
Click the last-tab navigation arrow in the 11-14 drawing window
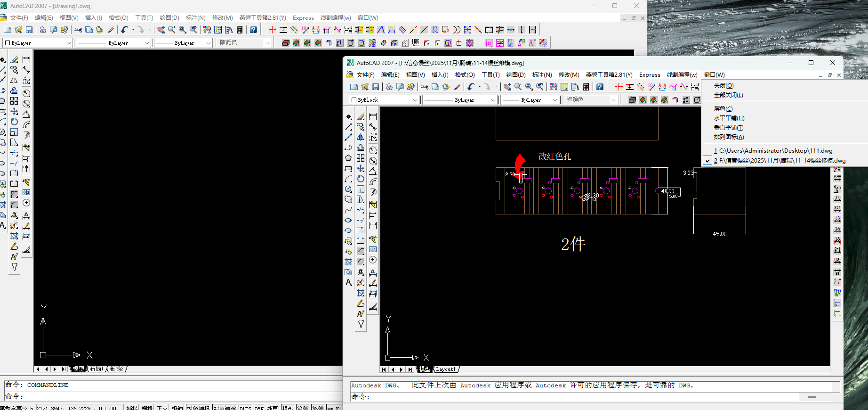pos(411,369)
